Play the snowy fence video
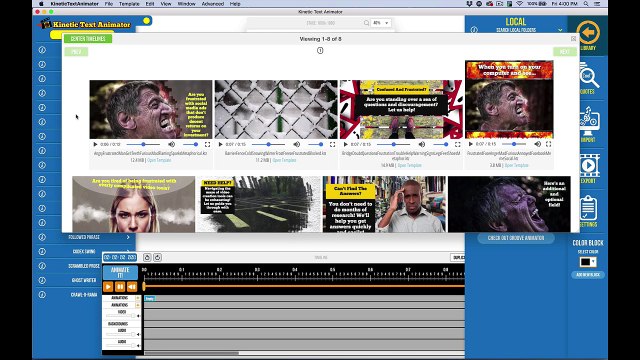The height and width of the screenshot is (360, 640). [220, 144]
